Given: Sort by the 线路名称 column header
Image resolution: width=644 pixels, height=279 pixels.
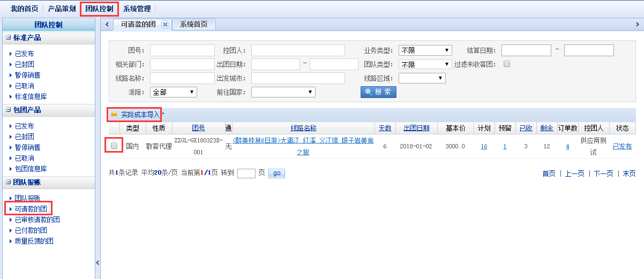Looking at the screenshot, I should (303, 128).
